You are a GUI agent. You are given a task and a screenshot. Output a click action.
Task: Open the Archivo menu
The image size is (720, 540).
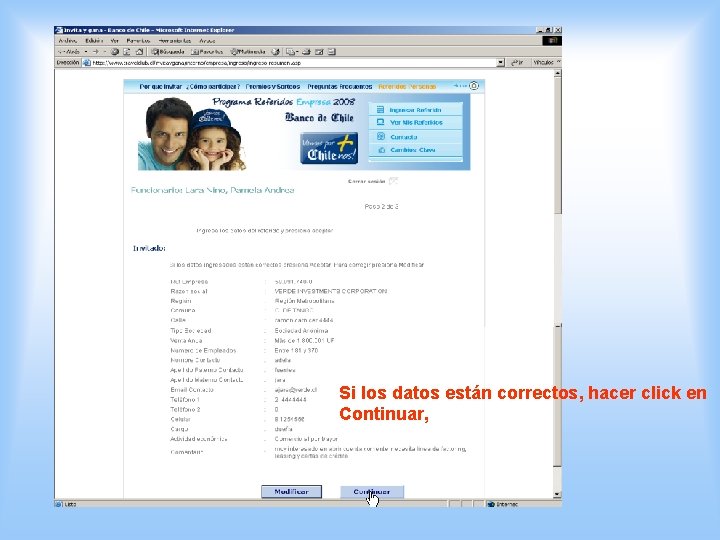pyautogui.click(x=68, y=41)
